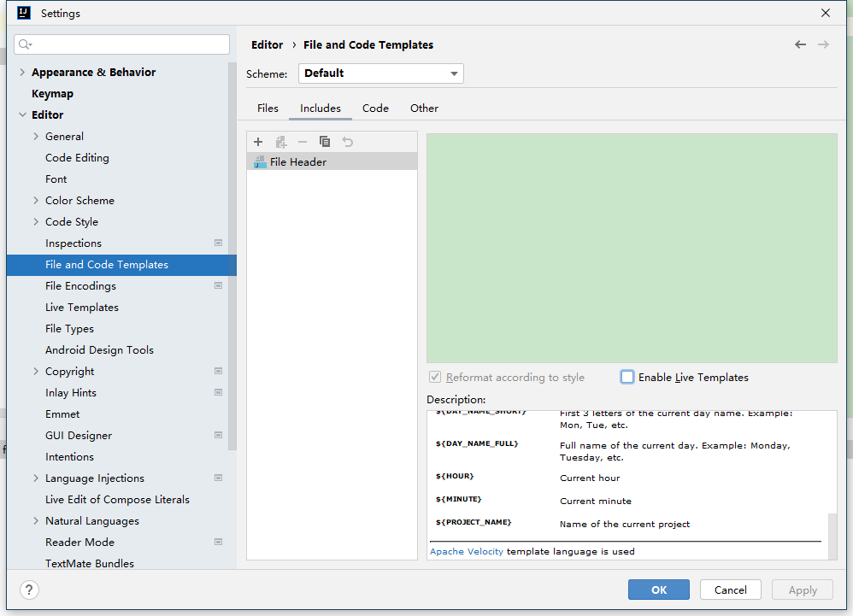
Task: Expand the Color Scheme node
Action: [x=36, y=200]
